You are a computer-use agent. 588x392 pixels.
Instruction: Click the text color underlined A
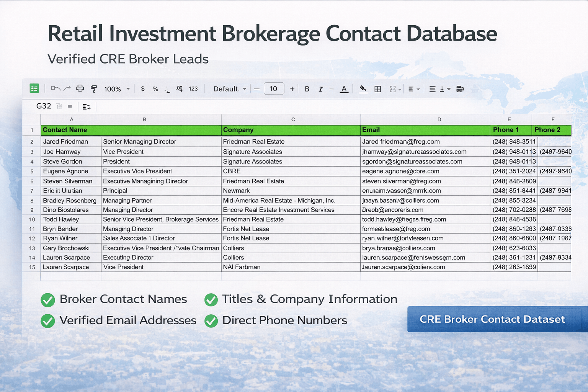click(x=344, y=89)
